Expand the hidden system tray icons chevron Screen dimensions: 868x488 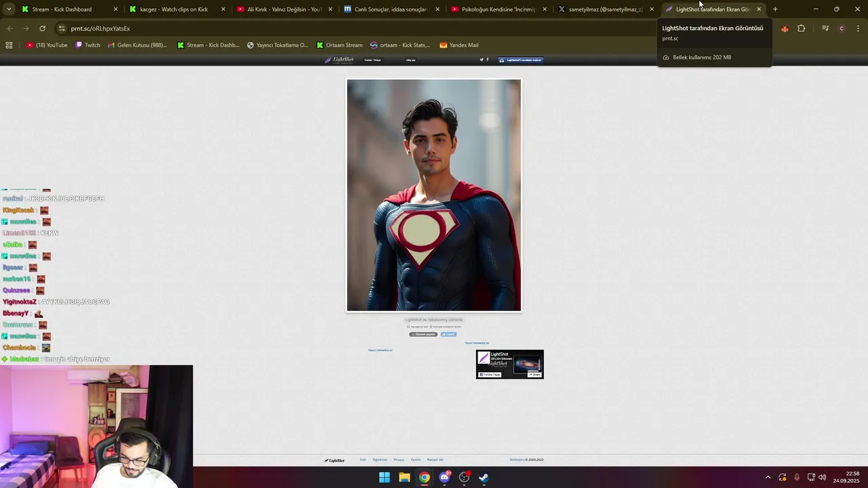[x=768, y=477]
